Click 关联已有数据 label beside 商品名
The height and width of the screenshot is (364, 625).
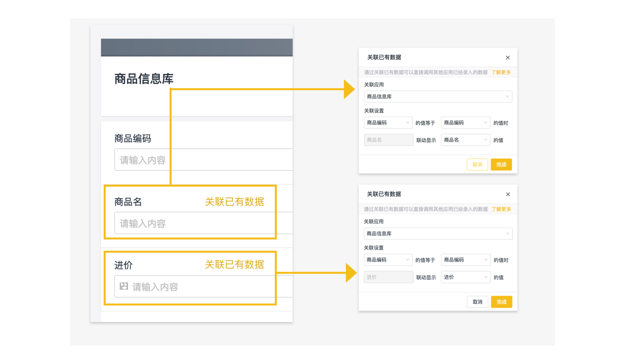pyautogui.click(x=234, y=202)
